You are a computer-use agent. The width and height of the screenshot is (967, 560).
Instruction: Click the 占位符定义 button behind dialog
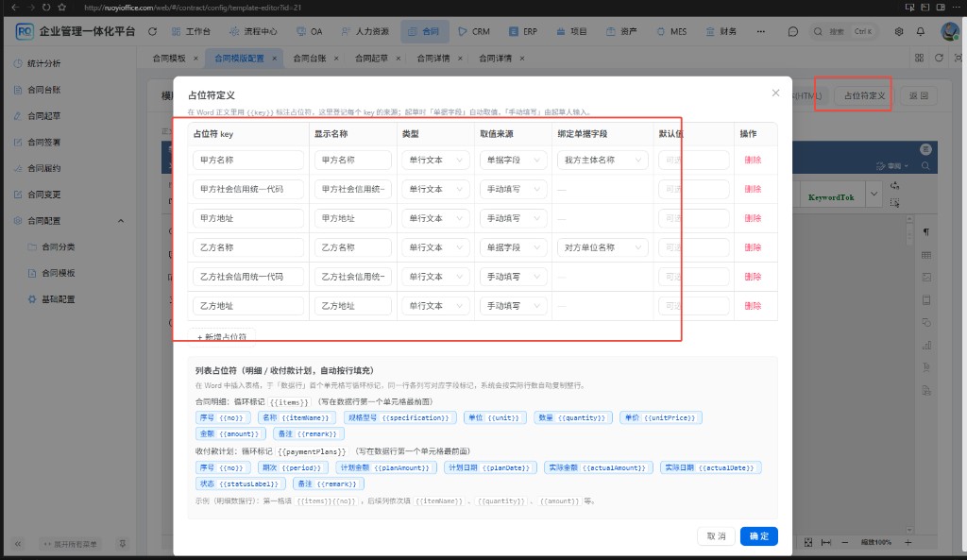864,95
